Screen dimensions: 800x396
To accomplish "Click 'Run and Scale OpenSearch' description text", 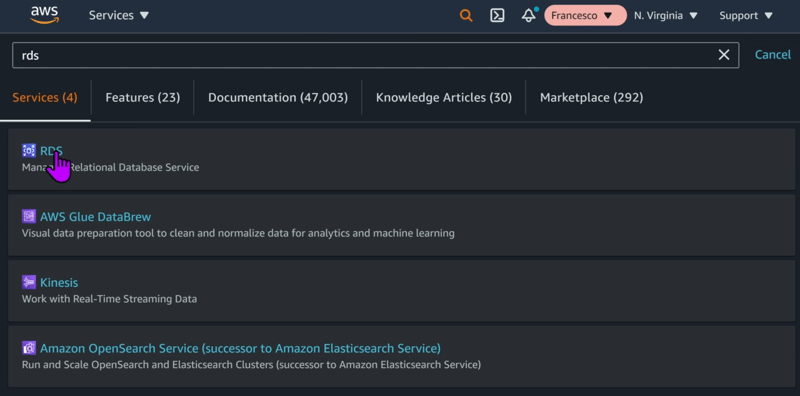I will [251, 365].
